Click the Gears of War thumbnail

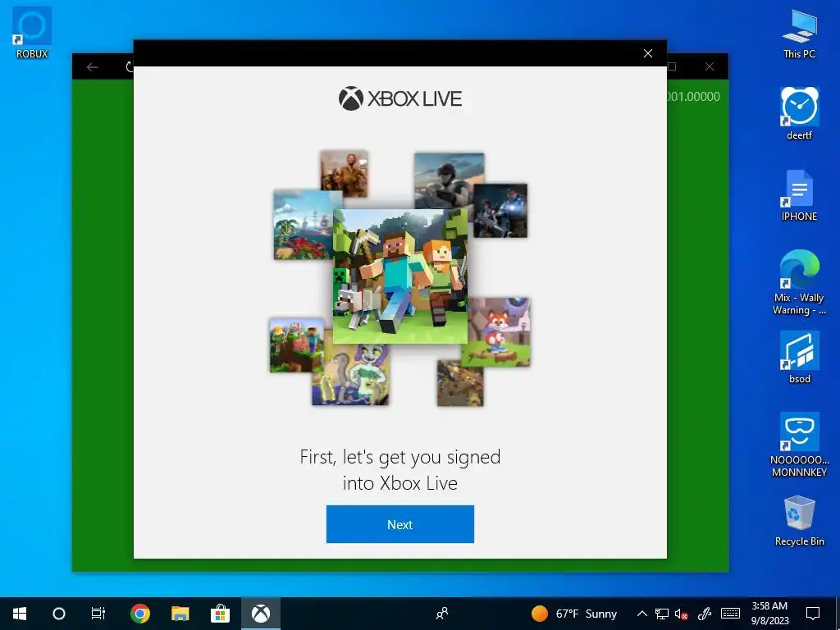click(x=500, y=211)
